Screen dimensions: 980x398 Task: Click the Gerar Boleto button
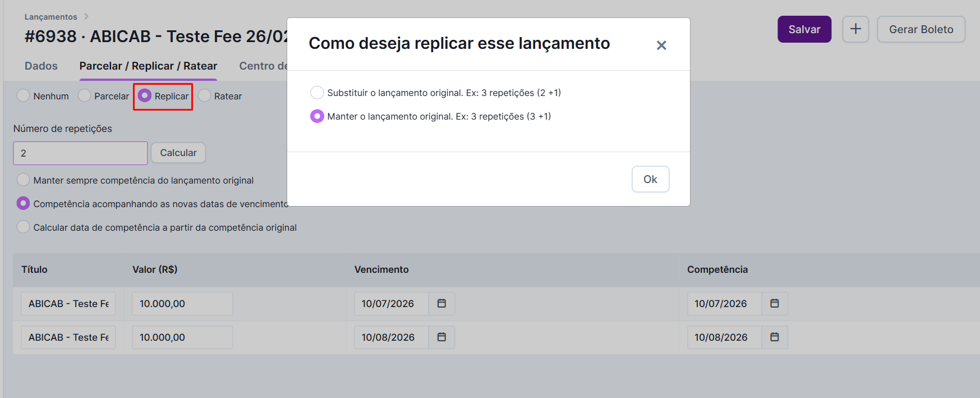tap(921, 29)
